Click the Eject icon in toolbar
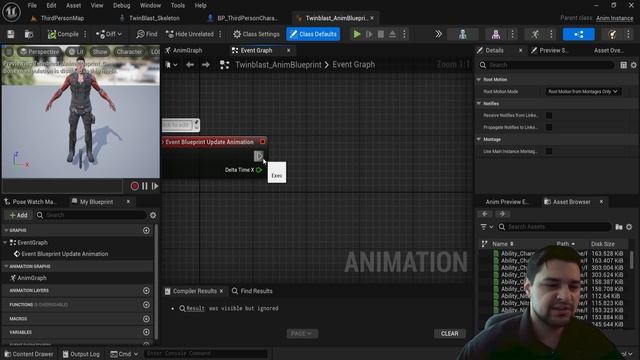The width and height of the screenshot is (640, 360). click(392, 34)
